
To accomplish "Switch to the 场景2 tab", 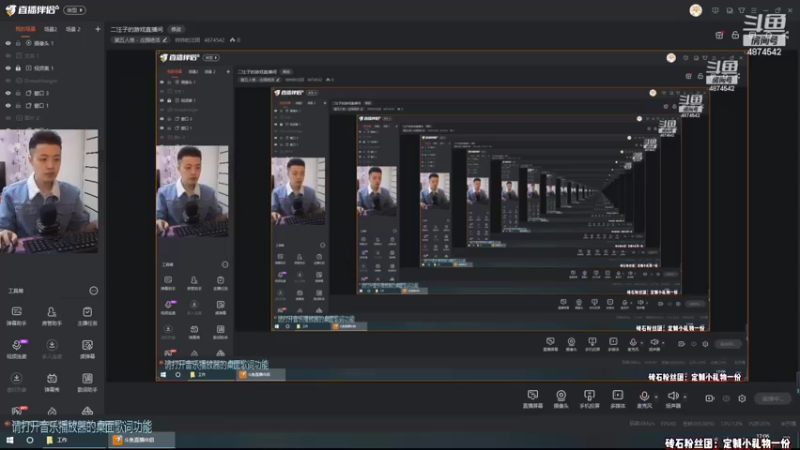I will [51, 29].
